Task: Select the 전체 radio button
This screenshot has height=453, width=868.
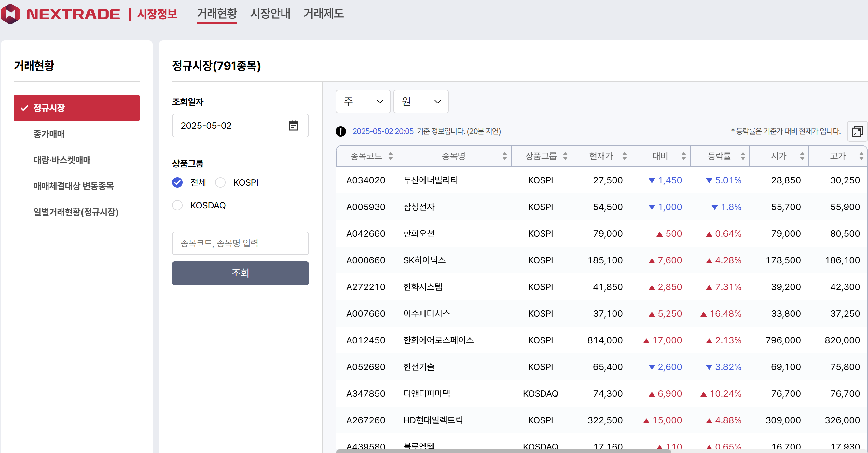Action: coord(177,182)
